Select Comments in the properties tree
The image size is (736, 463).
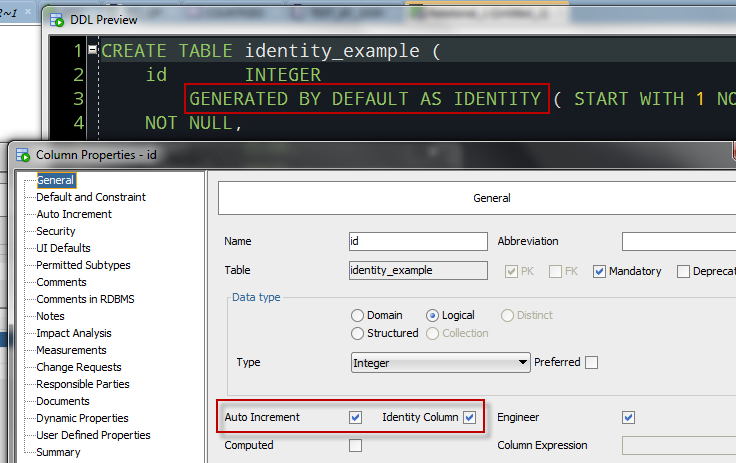tap(61, 282)
